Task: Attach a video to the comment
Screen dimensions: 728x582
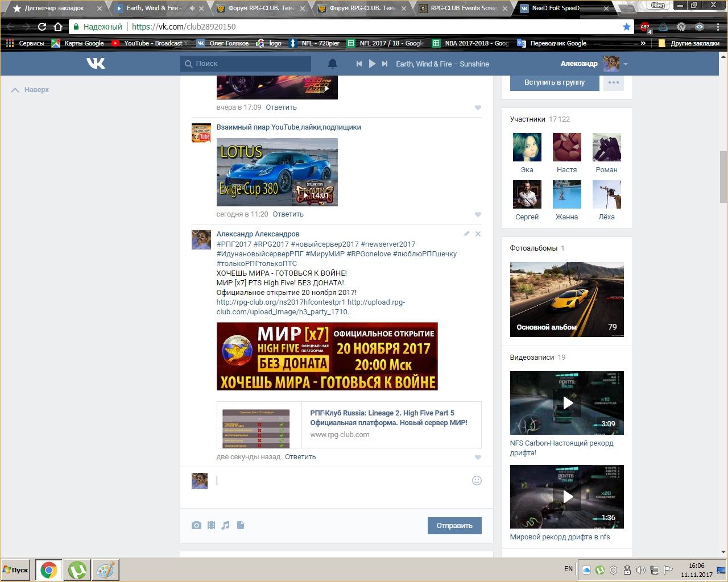Action: coord(211,525)
